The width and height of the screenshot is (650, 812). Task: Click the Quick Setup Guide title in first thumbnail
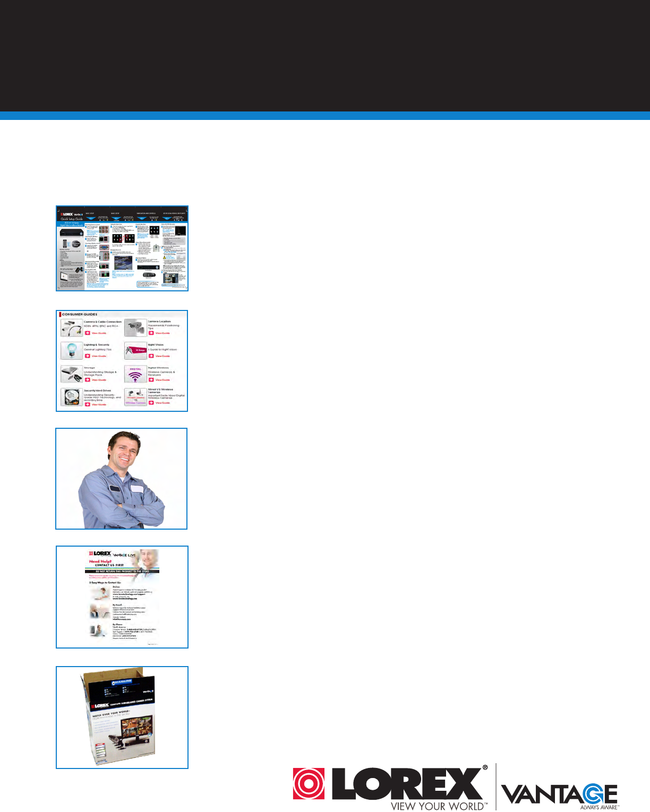[x=72, y=219]
